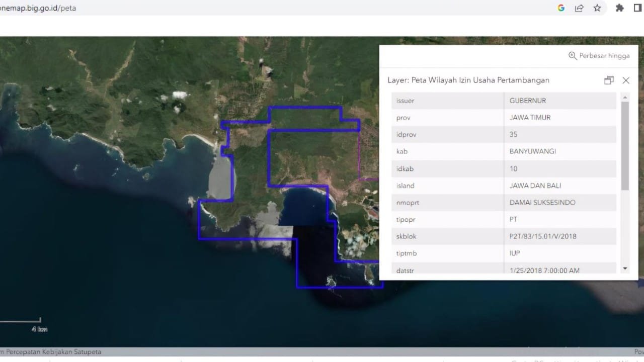644x362 pixels.
Task: Click the Perbesar hingga zoom link
Action: [x=604, y=56]
